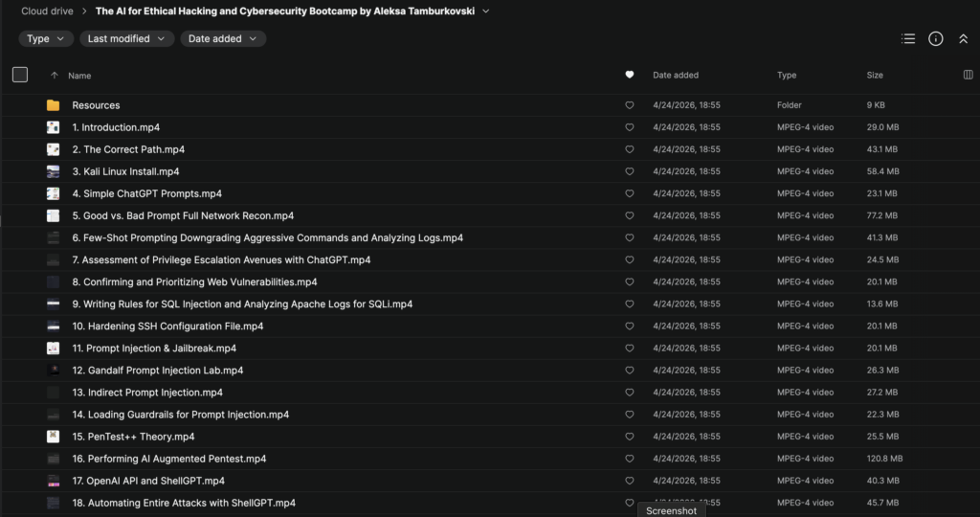
Task: Sort by Type column header
Action: pyautogui.click(x=787, y=75)
